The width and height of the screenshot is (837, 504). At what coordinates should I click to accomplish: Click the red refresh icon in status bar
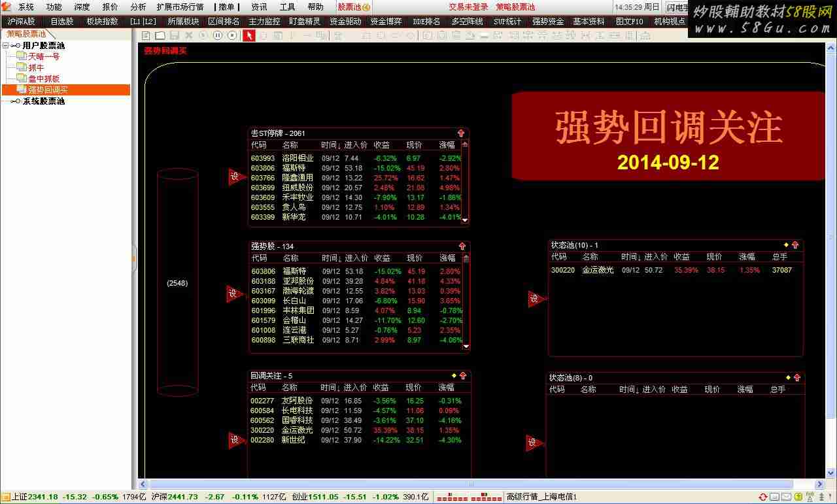click(x=762, y=497)
